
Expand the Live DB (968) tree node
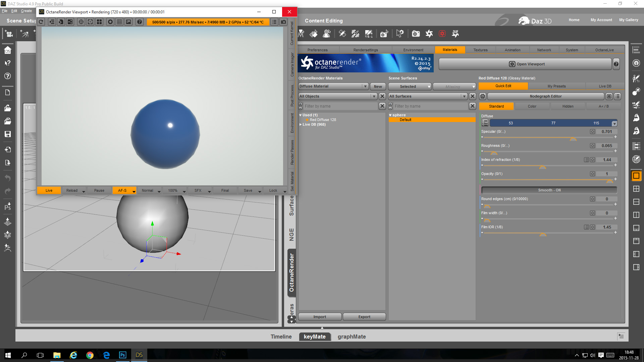pos(301,124)
